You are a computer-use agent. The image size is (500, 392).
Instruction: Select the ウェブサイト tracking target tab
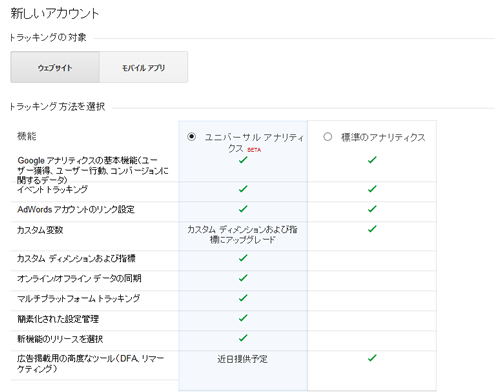point(55,67)
